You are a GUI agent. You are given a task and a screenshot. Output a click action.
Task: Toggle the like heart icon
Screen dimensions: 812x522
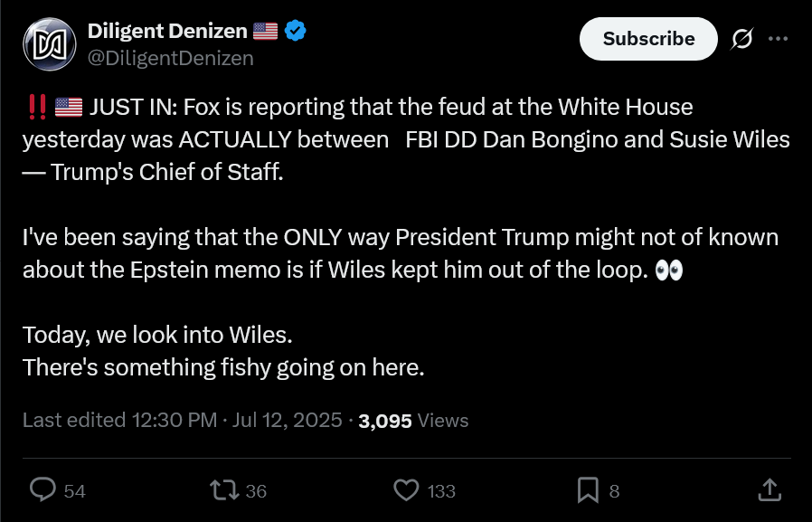click(x=407, y=490)
